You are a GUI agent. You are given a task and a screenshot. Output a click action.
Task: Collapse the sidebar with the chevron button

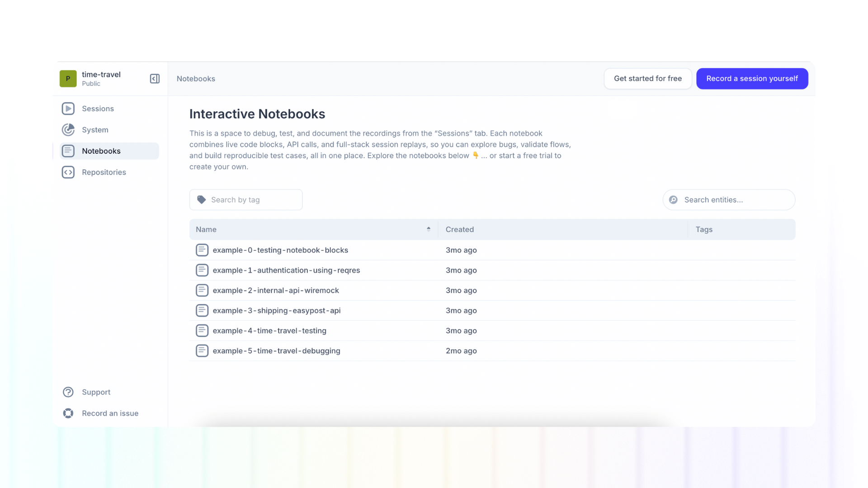pyautogui.click(x=154, y=78)
